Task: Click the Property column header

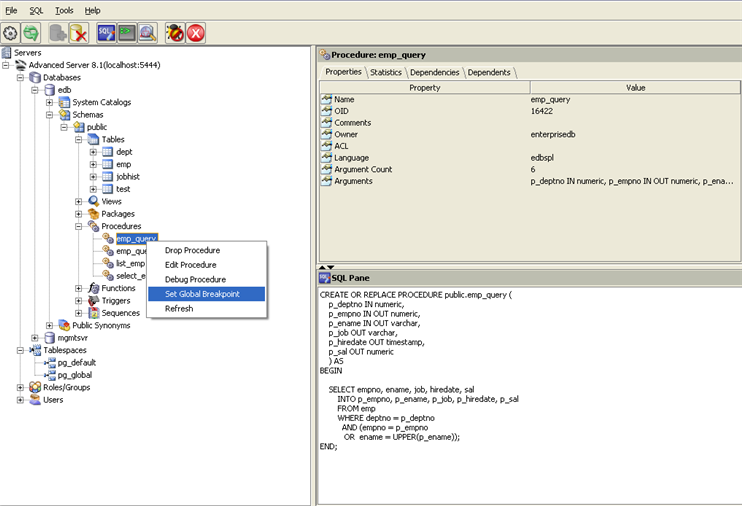Action: (424, 87)
